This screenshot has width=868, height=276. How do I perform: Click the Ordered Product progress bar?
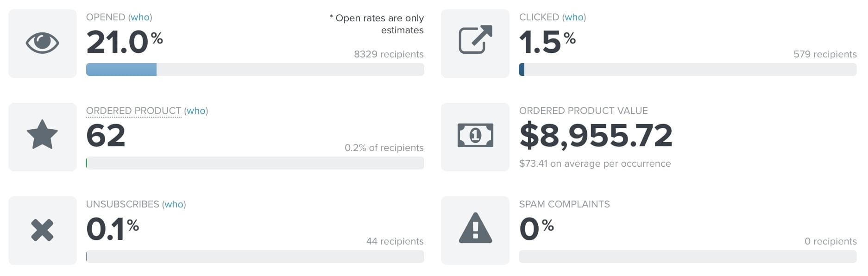pos(255,163)
